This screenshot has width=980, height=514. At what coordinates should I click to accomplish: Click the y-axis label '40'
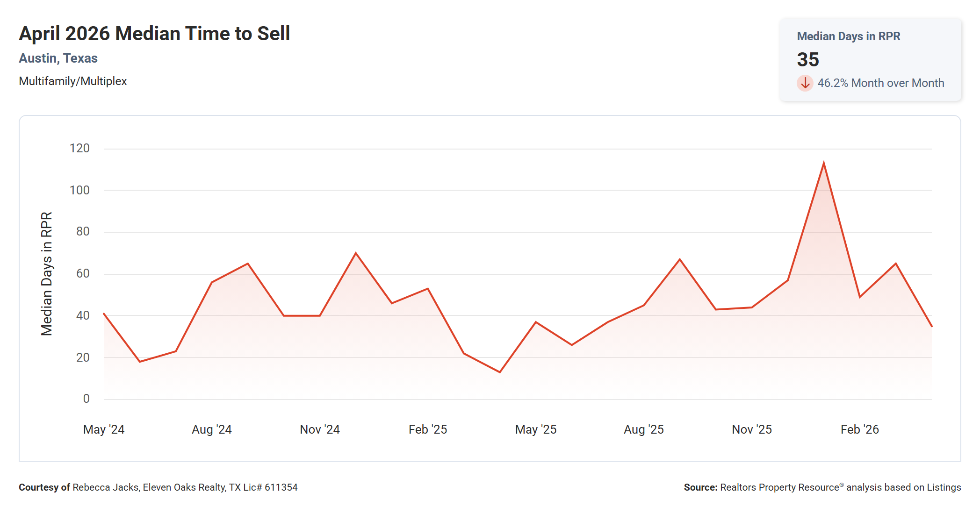click(x=83, y=315)
